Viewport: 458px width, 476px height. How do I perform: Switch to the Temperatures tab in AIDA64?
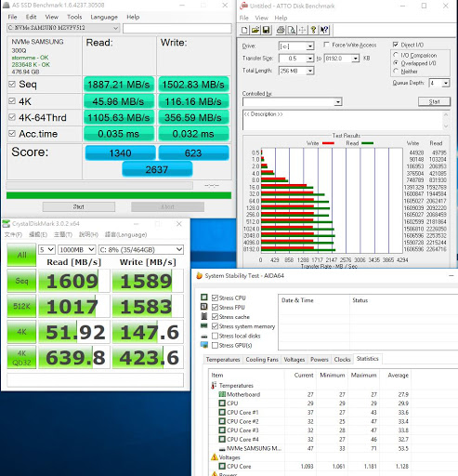(223, 360)
